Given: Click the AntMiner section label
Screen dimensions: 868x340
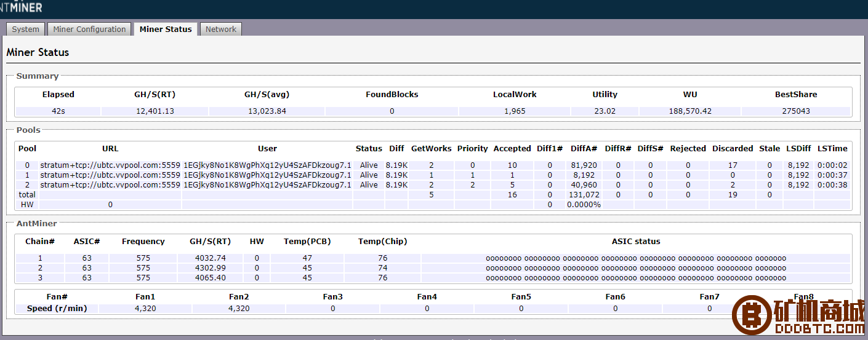Looking at the screenshot, I should click(36, 223).
